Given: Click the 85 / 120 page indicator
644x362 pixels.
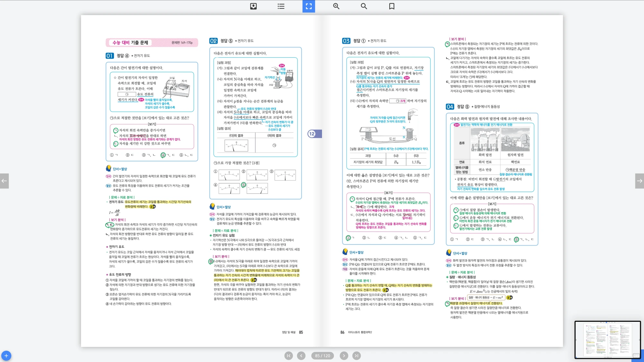Looking at the screenshot, I should [x=322, y=356].
